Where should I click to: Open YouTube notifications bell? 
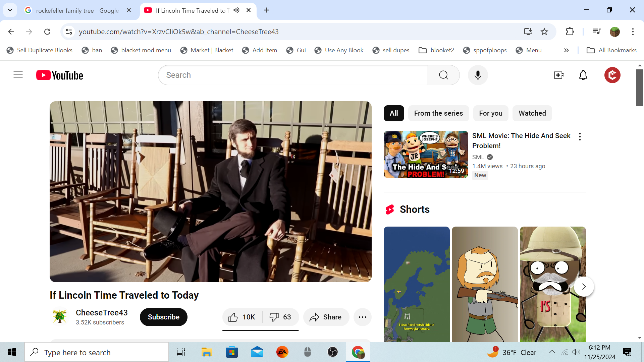pos(583,75)
